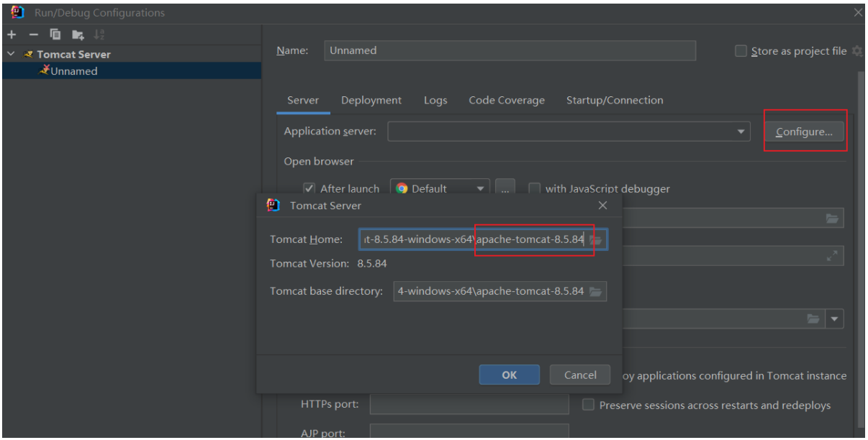Enable the with JavaScript debugger checkbox
This screenshot has height=440, width=868.
coord(534,188)
